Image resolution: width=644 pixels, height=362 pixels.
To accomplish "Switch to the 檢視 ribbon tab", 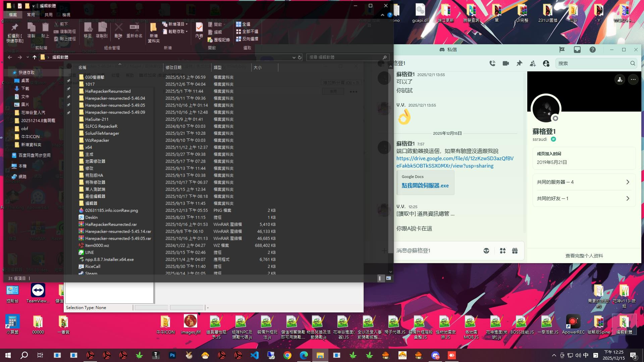I will click(66, 15).
